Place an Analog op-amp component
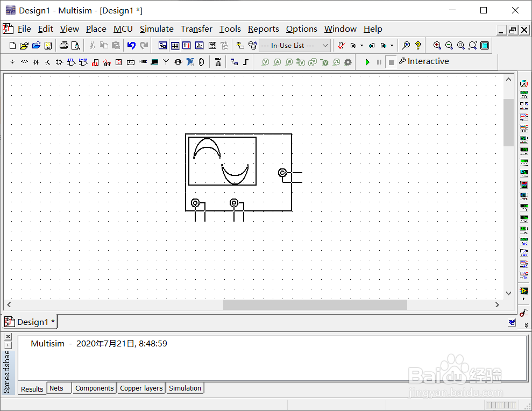 [59, 62]
